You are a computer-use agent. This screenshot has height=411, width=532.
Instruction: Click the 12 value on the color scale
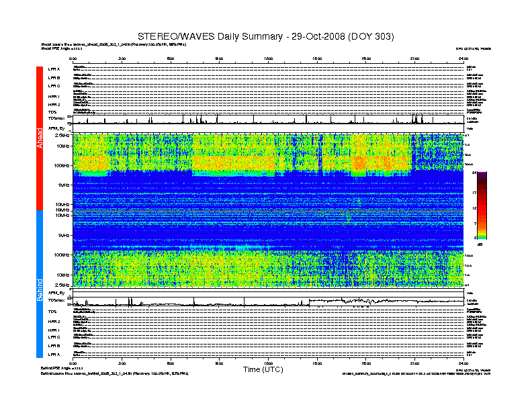pos(474,208)
